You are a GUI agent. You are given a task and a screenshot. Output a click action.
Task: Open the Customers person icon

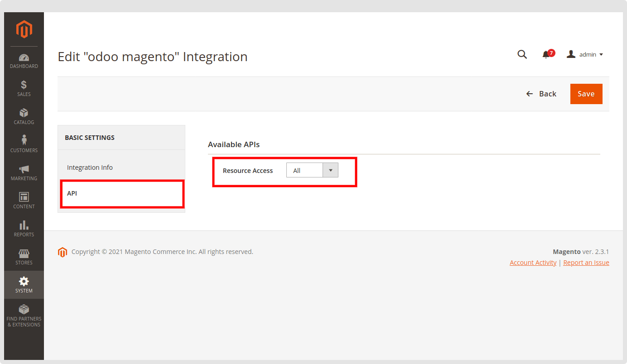click(24, 140)
